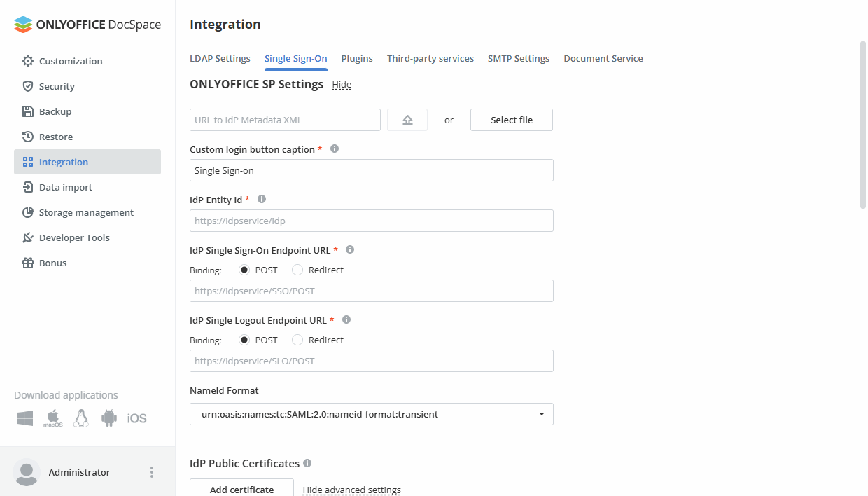Download the Windows desktop application
868x496 pixels.
click(24, 418)
